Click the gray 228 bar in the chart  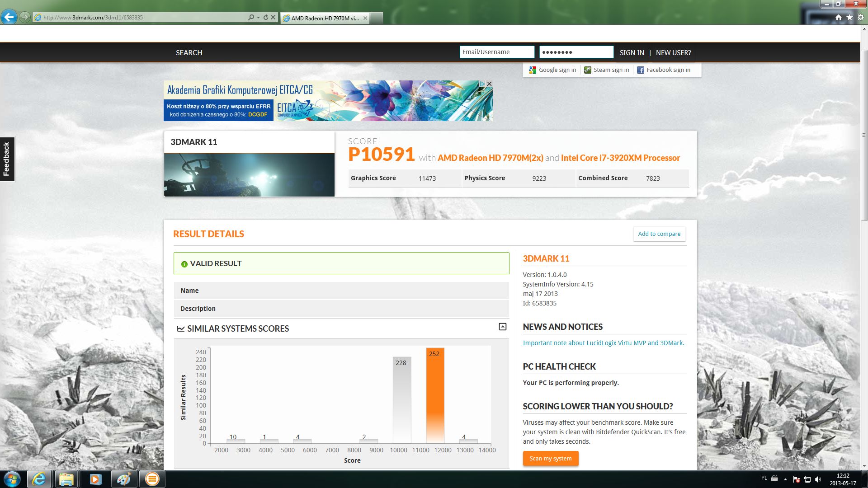[x=402, y=400]
